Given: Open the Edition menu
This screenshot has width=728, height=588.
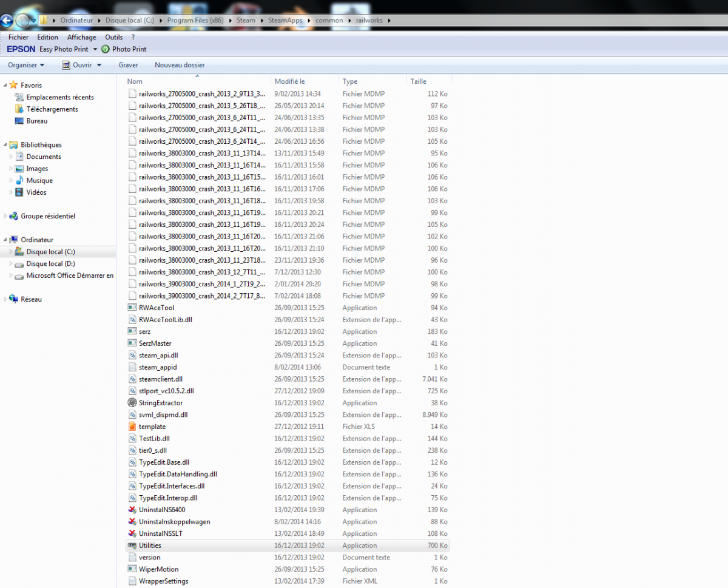Looking at the screenshot, I should coord(48,38).
